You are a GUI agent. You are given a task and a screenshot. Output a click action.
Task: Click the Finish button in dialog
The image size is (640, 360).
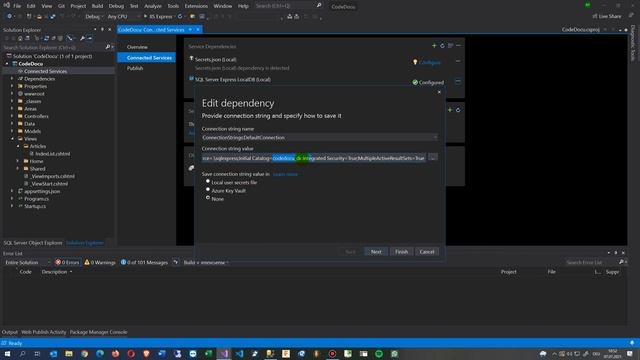coord(401,252)
